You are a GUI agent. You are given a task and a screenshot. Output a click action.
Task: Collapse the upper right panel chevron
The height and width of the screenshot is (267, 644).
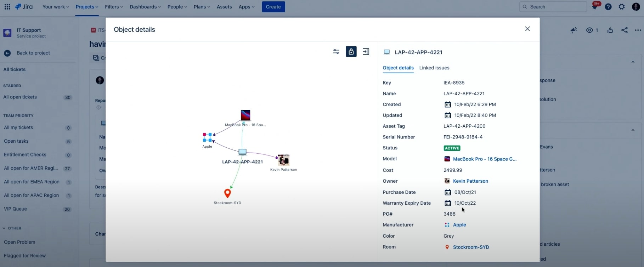[x=633, y=62]
